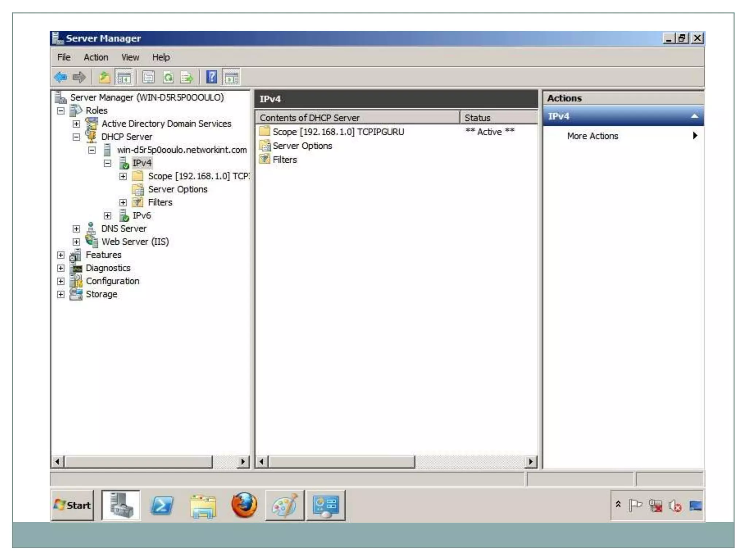Click the Roles node icon in tree
Image resolution: width=747 pixels, height=560 pixels.
pos(76,110)
